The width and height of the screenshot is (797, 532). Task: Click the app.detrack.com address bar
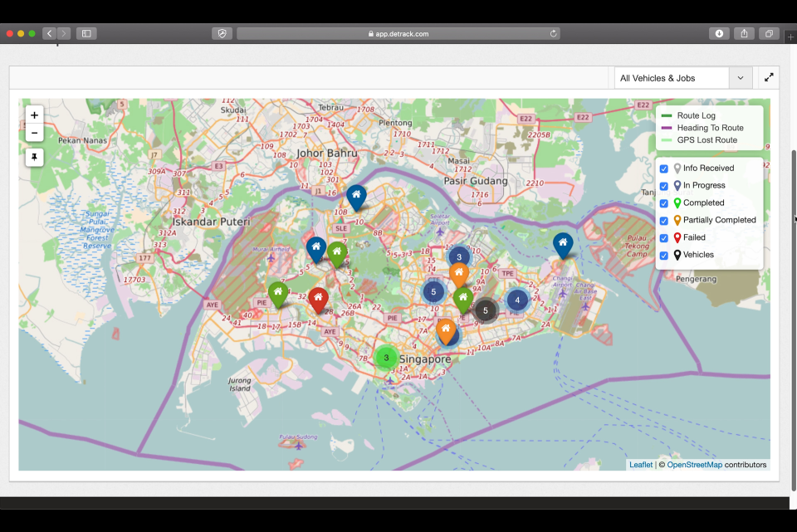point(398,33)
